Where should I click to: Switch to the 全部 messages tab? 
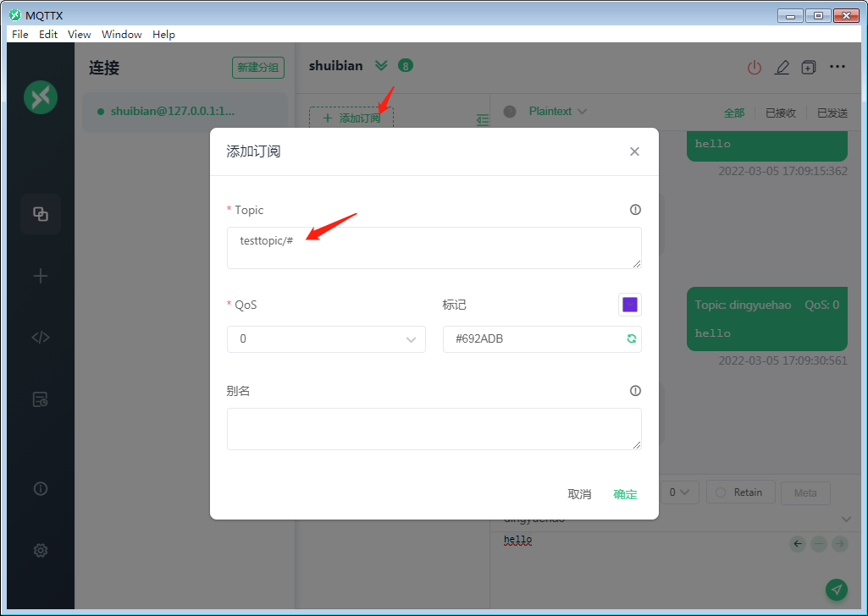click(734, 113)
